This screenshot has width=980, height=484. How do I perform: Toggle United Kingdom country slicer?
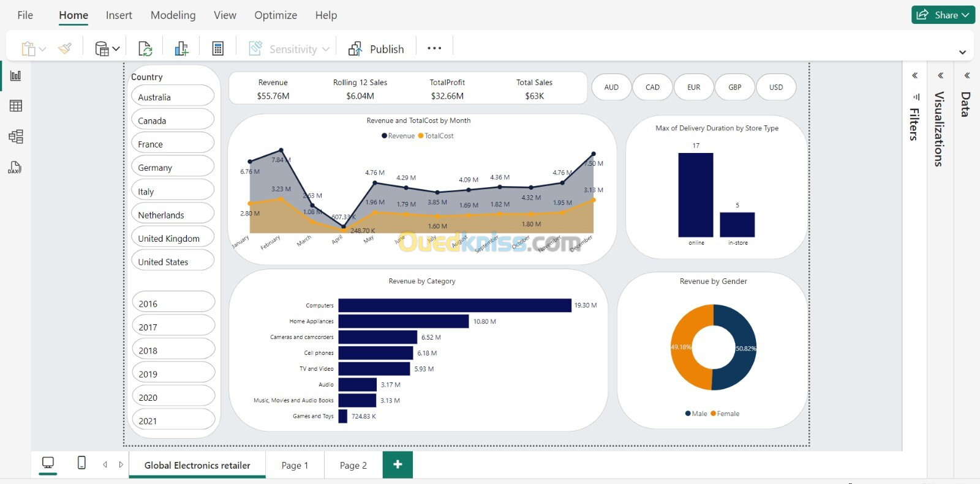click(x=173, y=237)
